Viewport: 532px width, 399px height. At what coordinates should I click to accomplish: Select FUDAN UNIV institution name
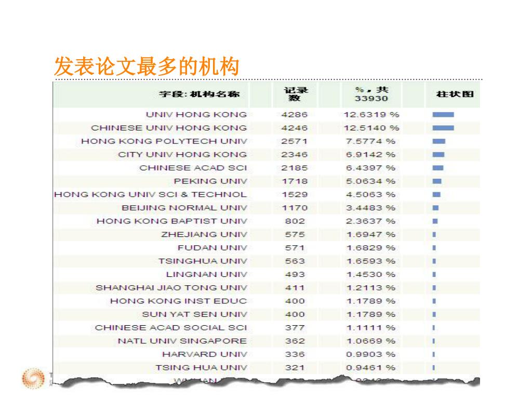click(x=212, y=248)
